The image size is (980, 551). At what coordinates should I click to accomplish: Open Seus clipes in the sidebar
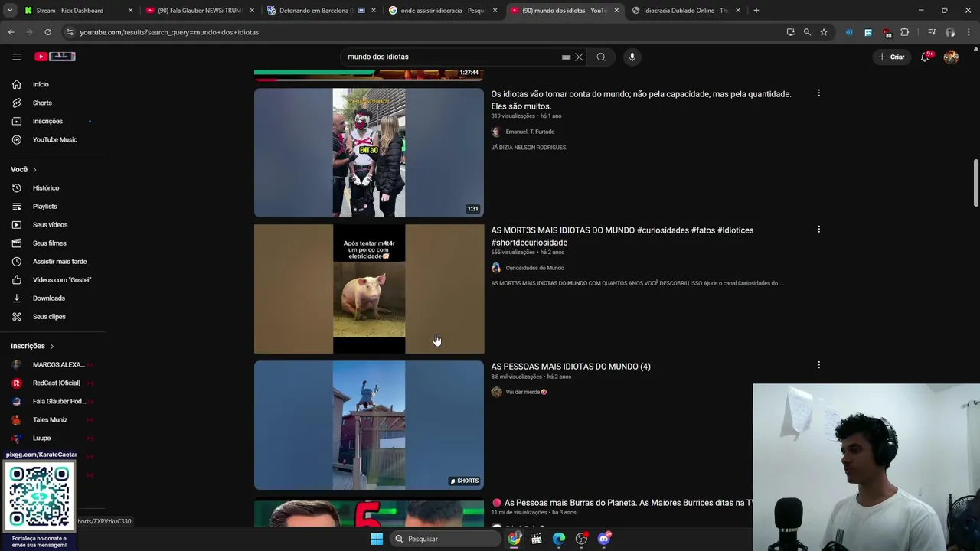[49, 317]
